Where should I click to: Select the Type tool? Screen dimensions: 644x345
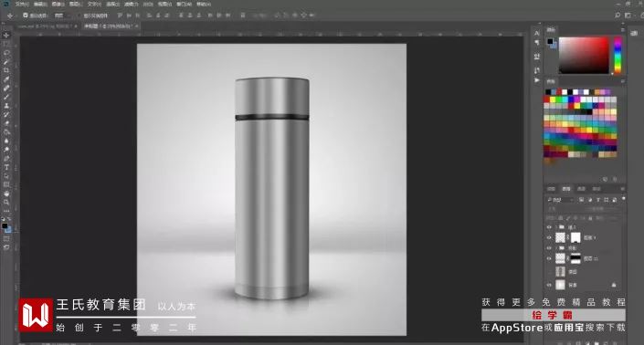pyautogui.click(x=6, y=167)
